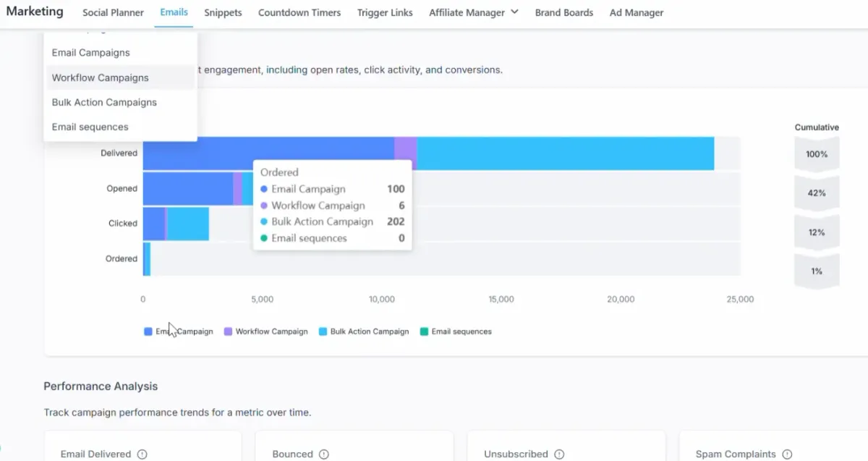Click the info icon beside Spam Complaints
The width and height of the screenshot is (868, 461).
[787, 454]
